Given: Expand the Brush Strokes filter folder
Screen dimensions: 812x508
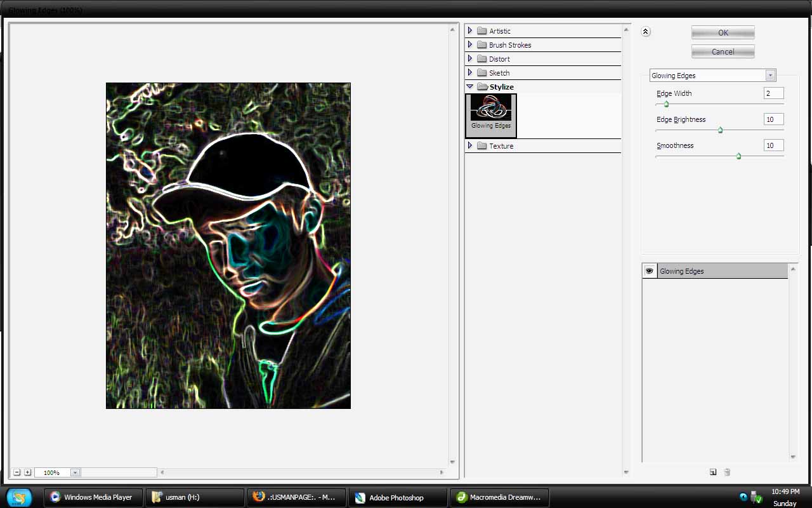Looking at the screenshot, I should pos(470,44).
